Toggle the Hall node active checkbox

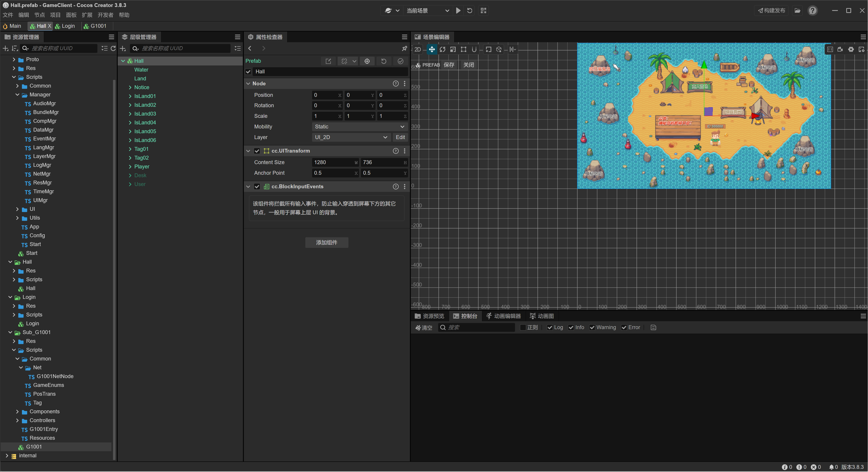point(248,72)
